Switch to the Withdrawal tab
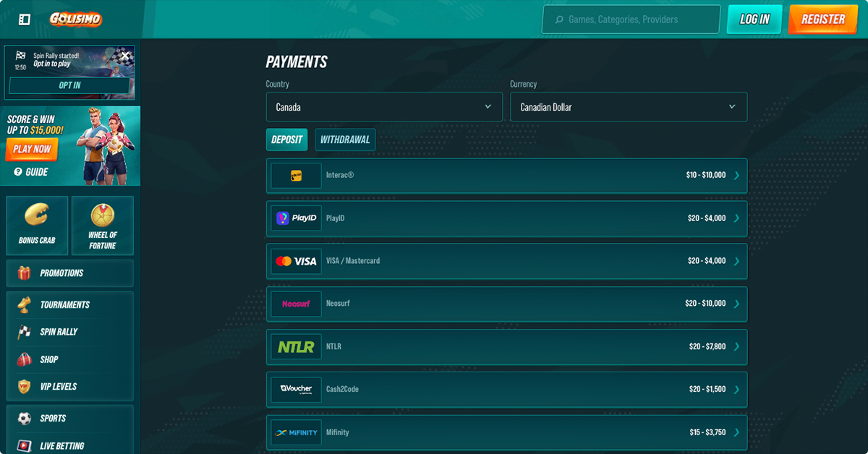868x454 pixels. pos(345,140)
